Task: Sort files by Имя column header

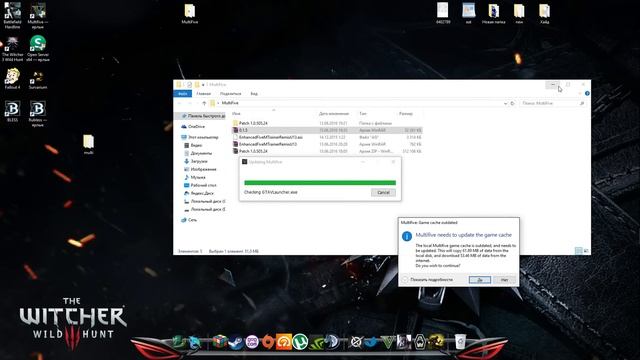Action: click(236, 113)
